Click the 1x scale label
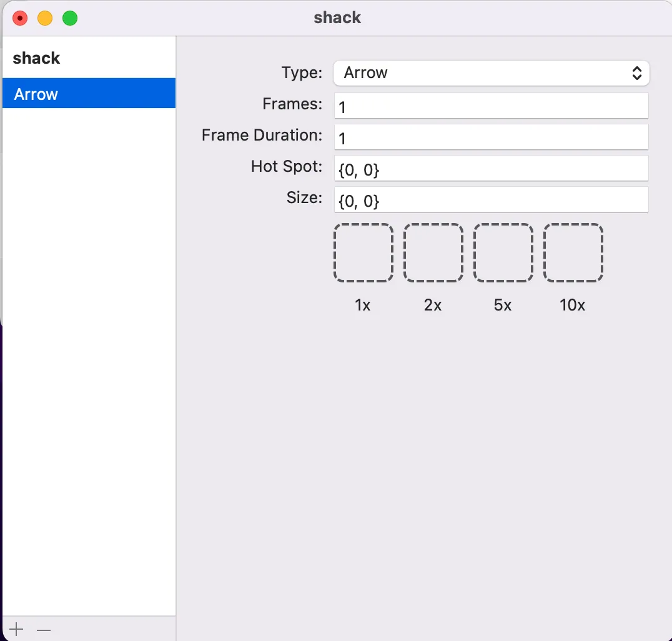Viewport: 672px width, 641px height. click(363, 306)
